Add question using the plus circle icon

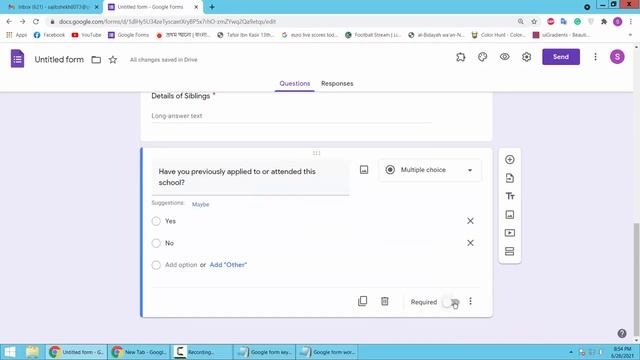[x=509, y=160]
